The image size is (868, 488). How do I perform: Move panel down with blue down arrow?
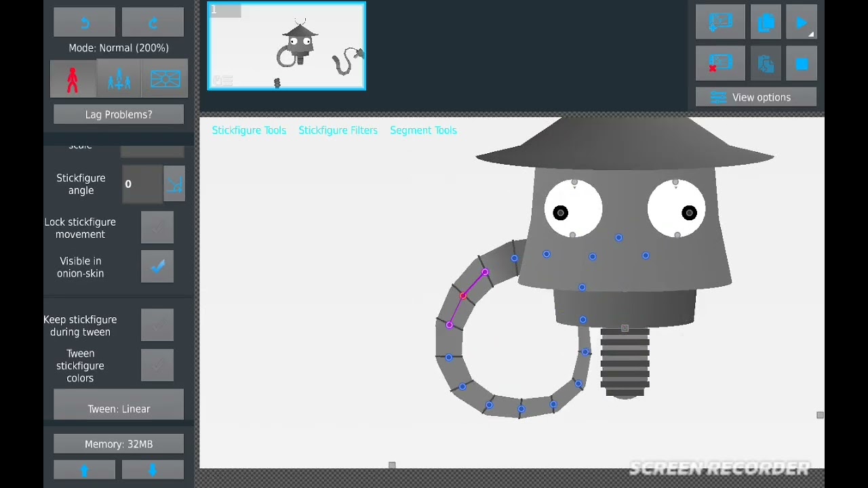tap(153, 470)
